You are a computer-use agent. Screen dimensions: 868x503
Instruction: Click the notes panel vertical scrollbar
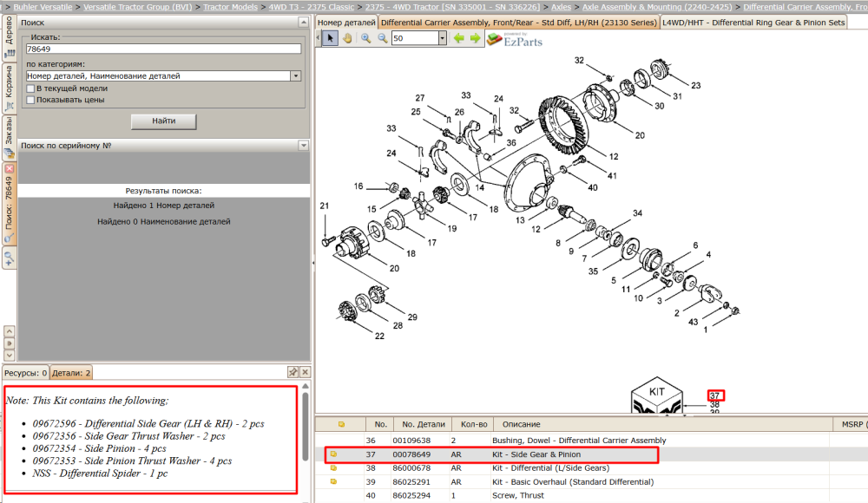pos(305,426)
